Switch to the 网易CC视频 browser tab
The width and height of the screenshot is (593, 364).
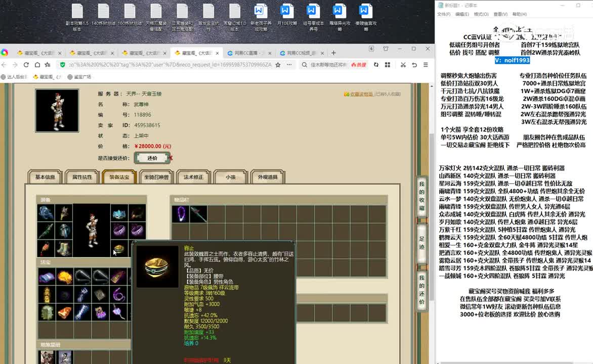coord(302,53)
